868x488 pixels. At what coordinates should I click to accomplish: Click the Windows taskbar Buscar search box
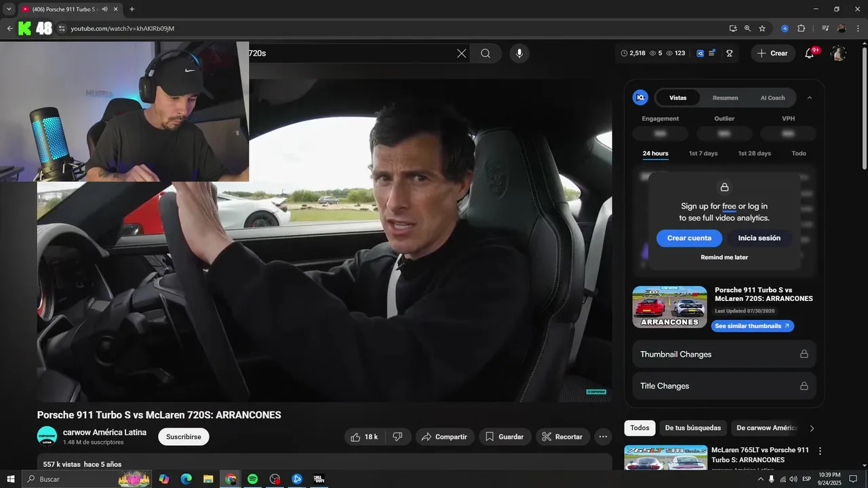[87, 479]
